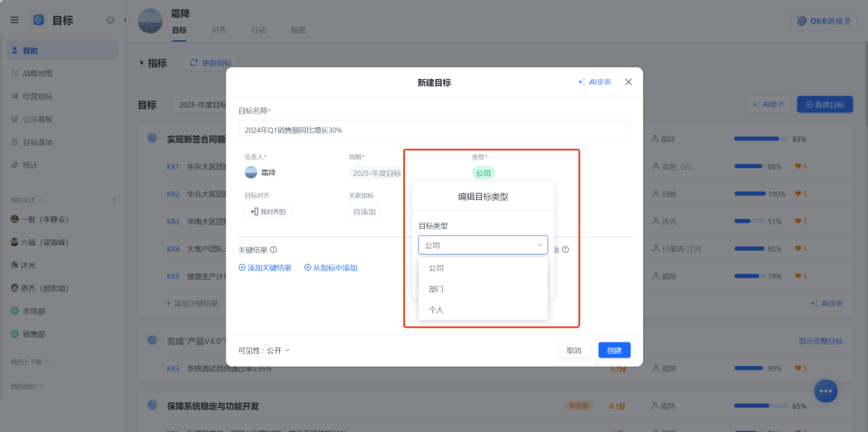Image resolution: width=868 pixels, height=432 pixels.
Task: Open the hamburger menu icon
Action: 15,20
